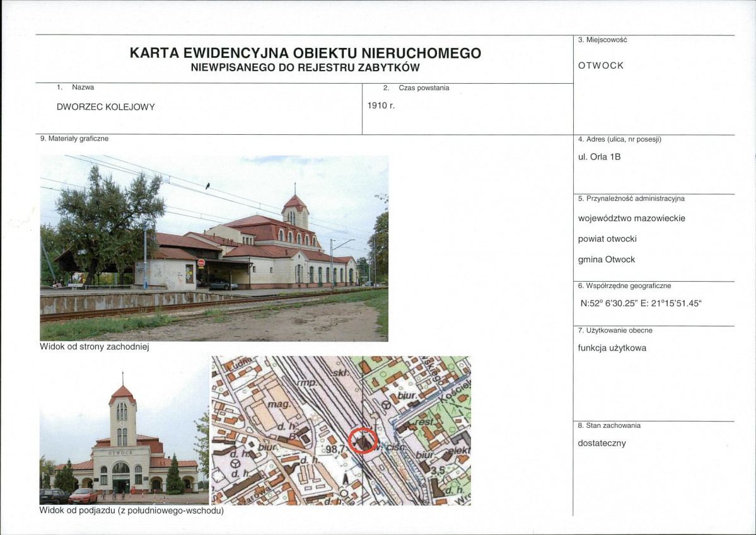
Task: Click the north arrow symbol on the map
Action: pyautogui.click(x=345, y=479)
